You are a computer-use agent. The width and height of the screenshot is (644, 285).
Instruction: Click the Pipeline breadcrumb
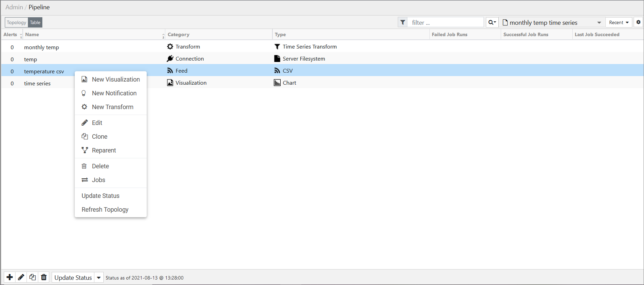click(x=39, y=7)
